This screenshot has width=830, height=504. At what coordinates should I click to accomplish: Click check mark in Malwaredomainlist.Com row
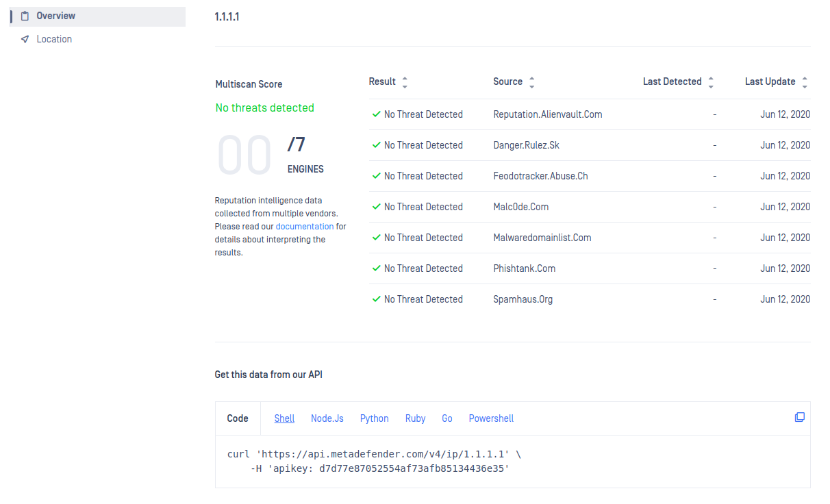point(376,238)
